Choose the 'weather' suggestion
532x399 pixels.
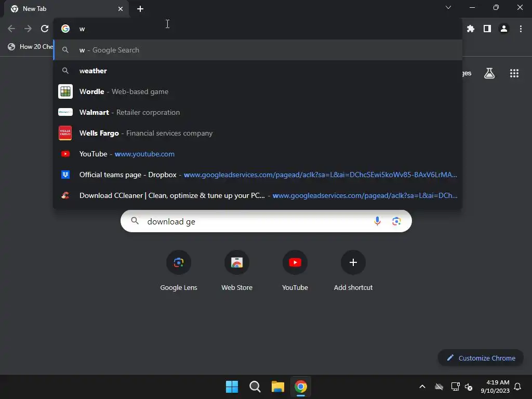(258, 71)
